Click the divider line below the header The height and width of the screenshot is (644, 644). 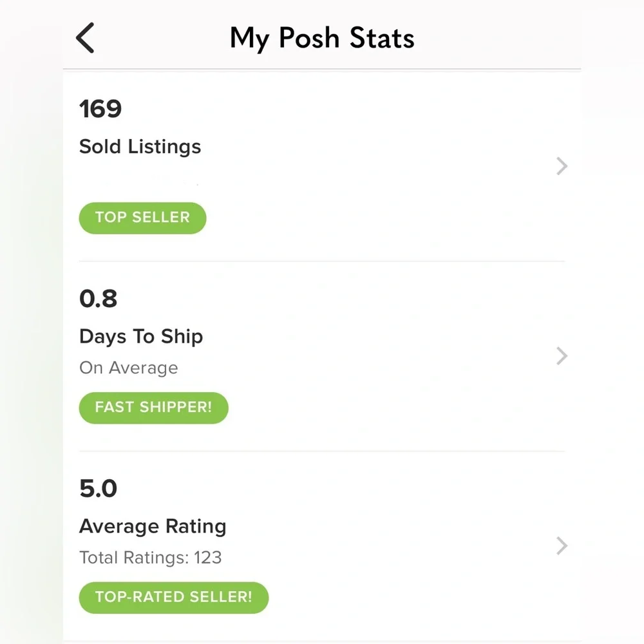(x=322, y=69)
